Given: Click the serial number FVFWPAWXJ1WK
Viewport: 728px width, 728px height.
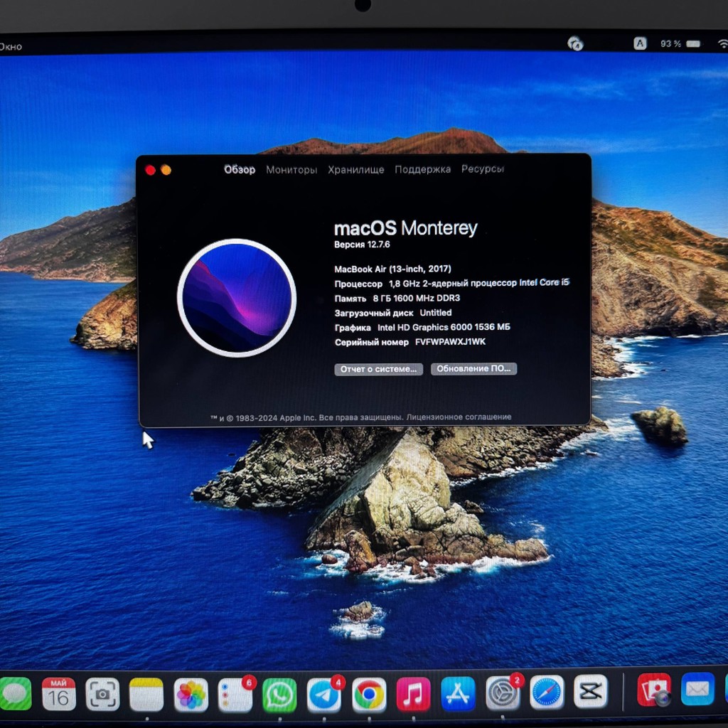Looking at the screenshot, I should (x=450, y=342).
